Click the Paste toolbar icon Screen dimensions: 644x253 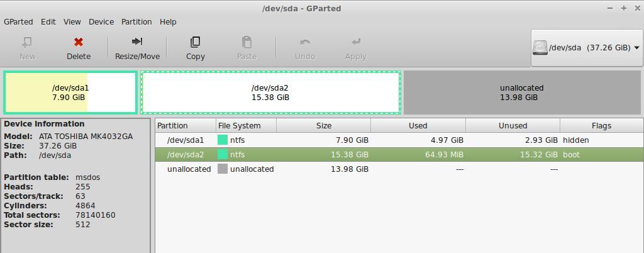coord(247,42)
